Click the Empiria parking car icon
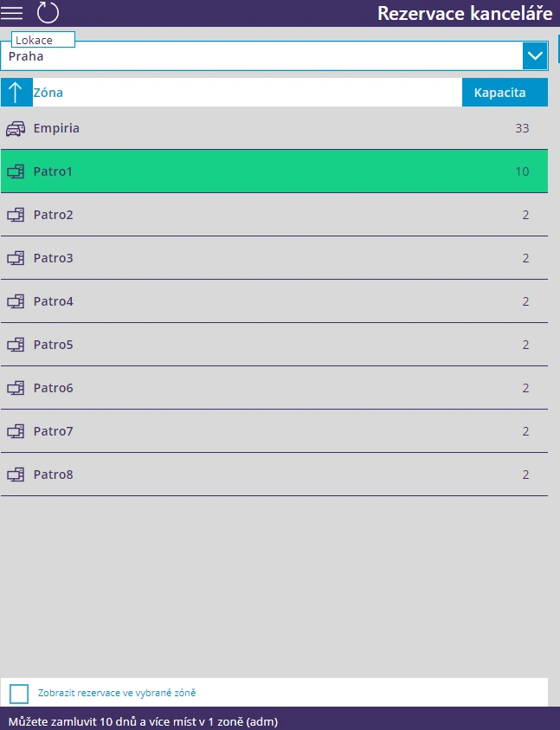 click(16, 129)
